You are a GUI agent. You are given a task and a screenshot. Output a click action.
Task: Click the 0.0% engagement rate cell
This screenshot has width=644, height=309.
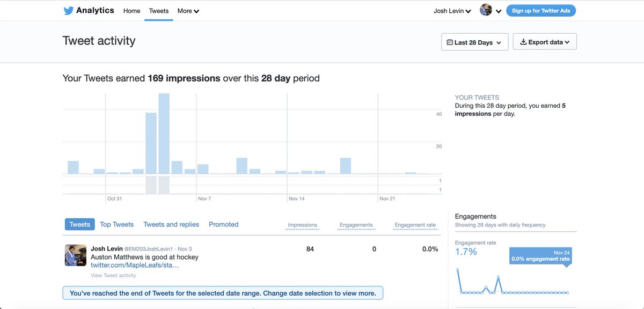tap(430, 249)
